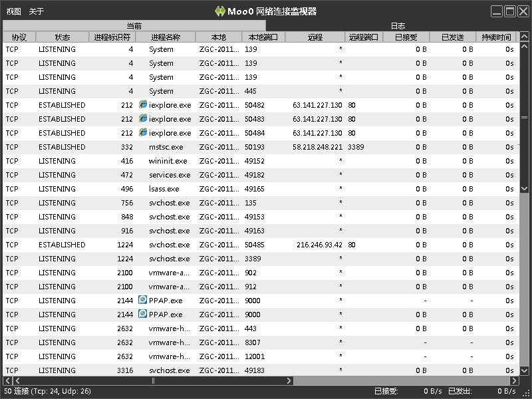Click the 本地端口 column header

click(x=263, y=37)
